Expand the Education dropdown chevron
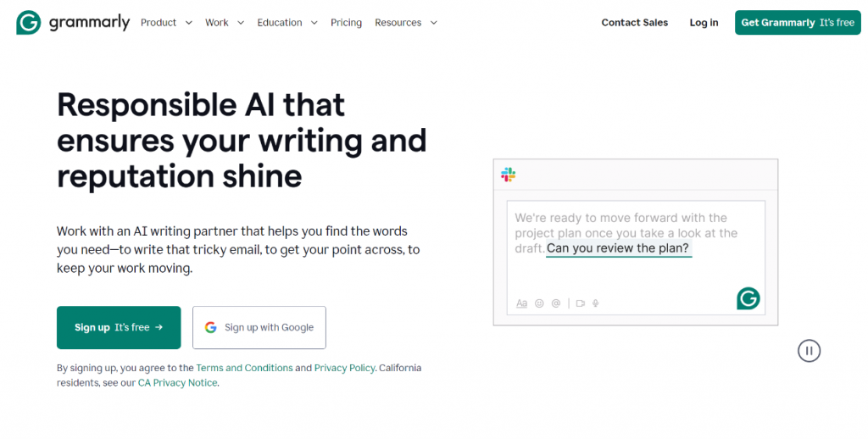 click(314, 23)
